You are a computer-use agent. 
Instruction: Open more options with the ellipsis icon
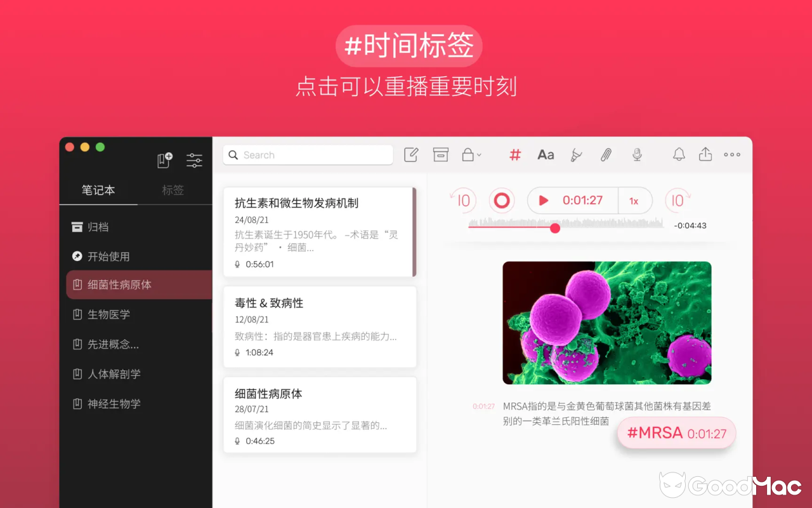pyautogui.click(x=732, y=154)
